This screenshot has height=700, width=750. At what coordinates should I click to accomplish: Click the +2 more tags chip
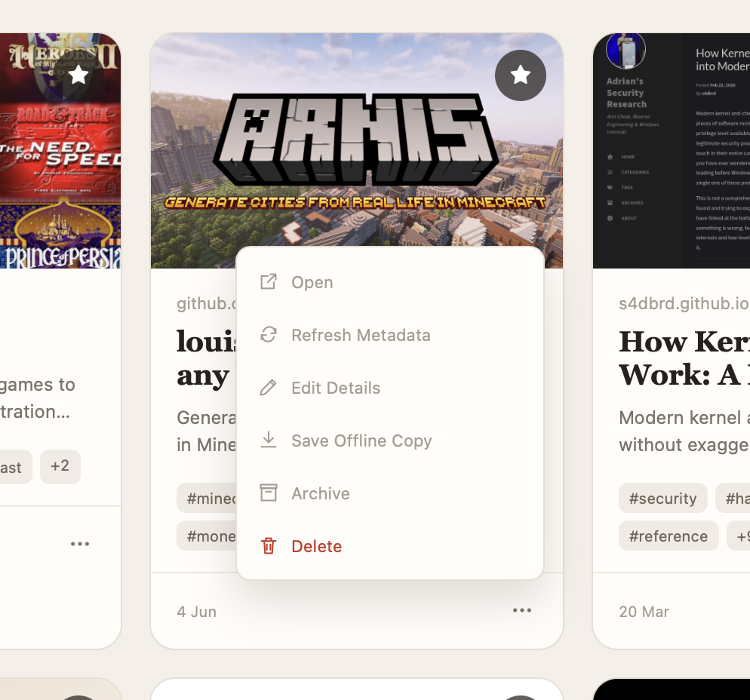(x=60, y=466)
